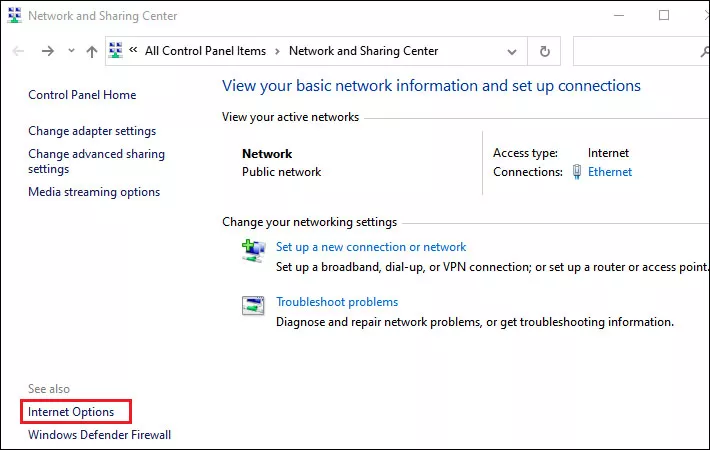This screenshot has height=450, width=710.
Task: Select All Control Panel Items breadcrumb
Action: point(205,51)
